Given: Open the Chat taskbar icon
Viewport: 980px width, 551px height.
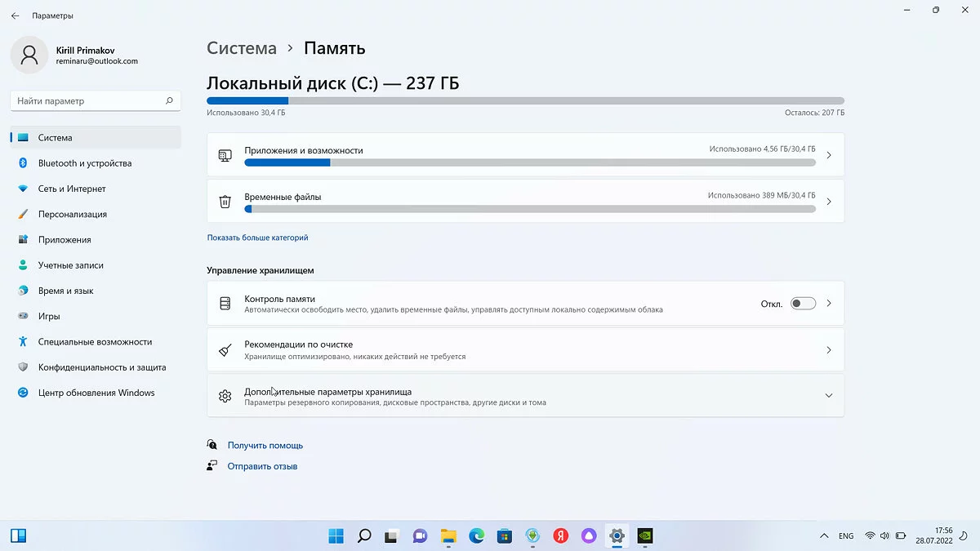Looking at the screenshot, I should click(x=421, y=536).
